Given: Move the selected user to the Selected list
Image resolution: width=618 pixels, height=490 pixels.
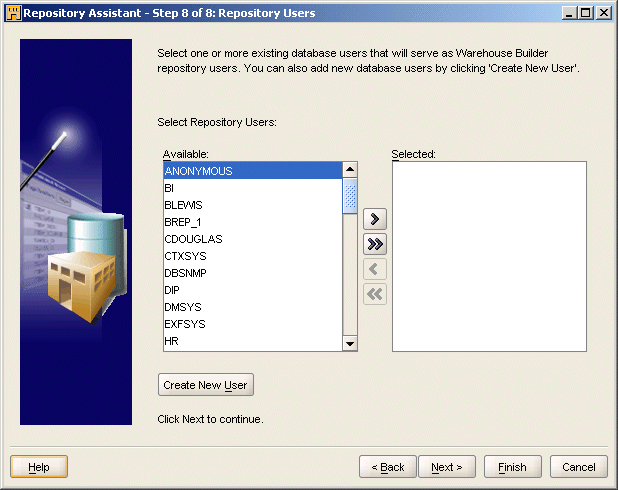Looking at the screenshot, I should coord(375,219).
